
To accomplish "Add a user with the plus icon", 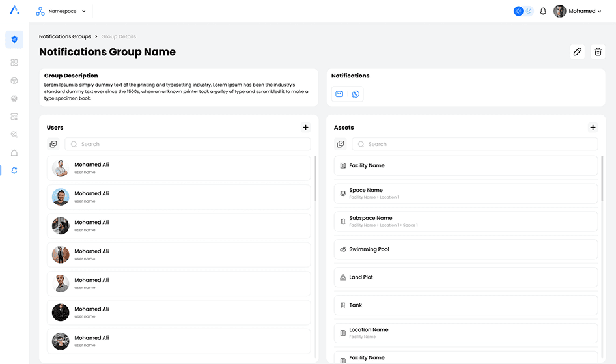I will 306,128.
